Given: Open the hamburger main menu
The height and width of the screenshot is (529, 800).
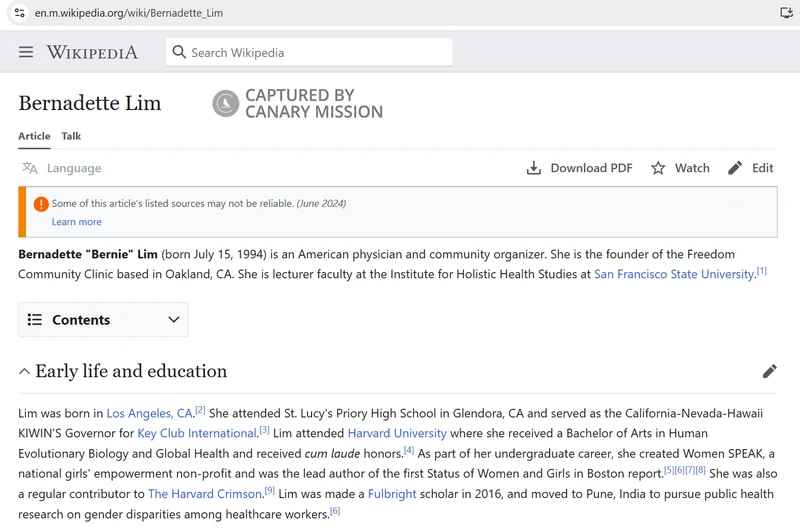Looking at the screenshot, I should pos(26,52).
